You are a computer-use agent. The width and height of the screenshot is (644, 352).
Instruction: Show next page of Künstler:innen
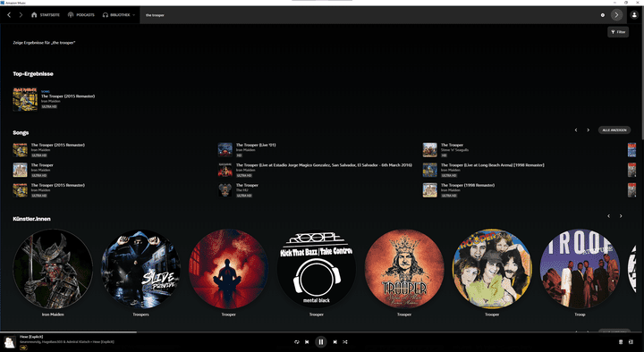click(x=621, y=216)
